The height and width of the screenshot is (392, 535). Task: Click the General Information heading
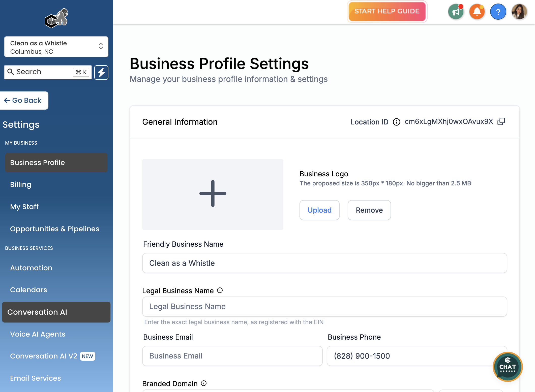(180, 122)
